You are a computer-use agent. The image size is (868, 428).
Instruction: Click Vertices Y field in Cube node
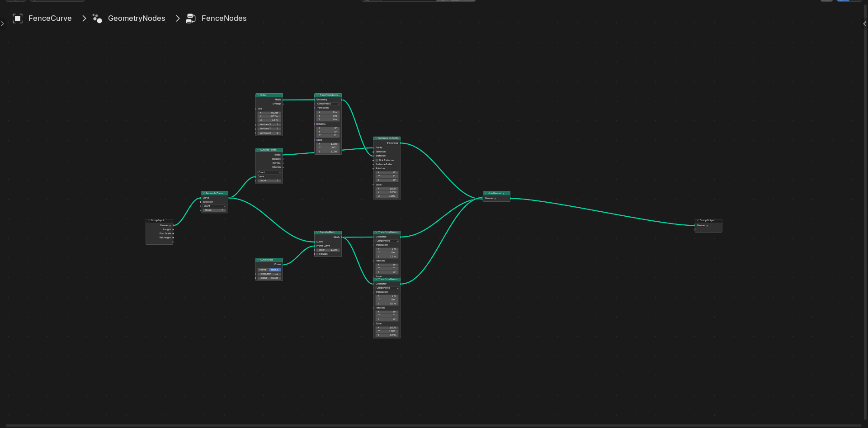point(269,128)
